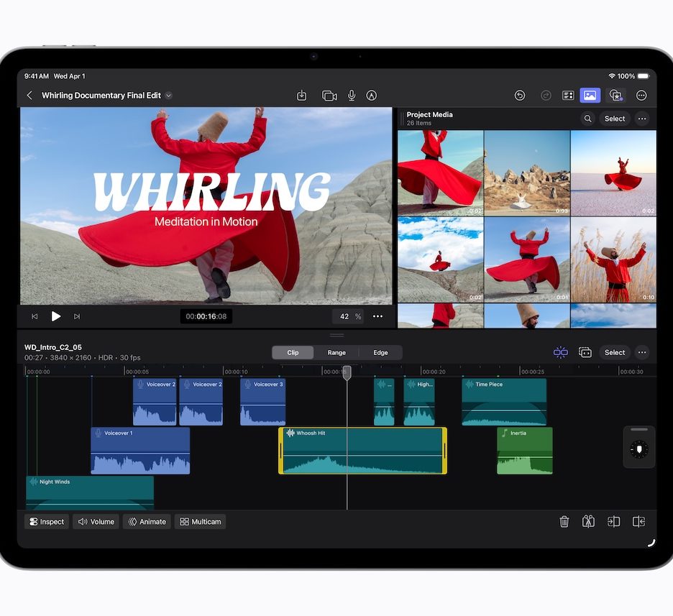This screenshot has height=616, width=673.
Task: Click the timeline playhead handle
Action: (347, 372)
